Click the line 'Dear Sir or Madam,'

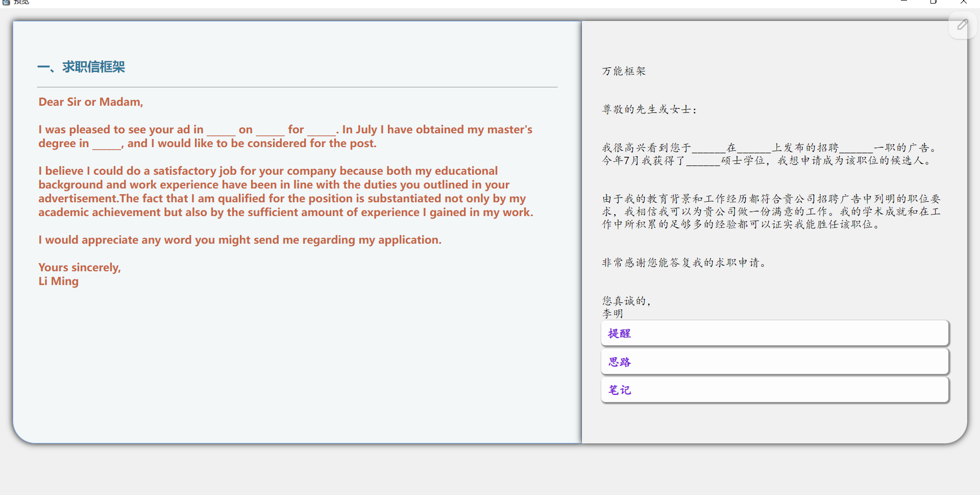(91, 102)
